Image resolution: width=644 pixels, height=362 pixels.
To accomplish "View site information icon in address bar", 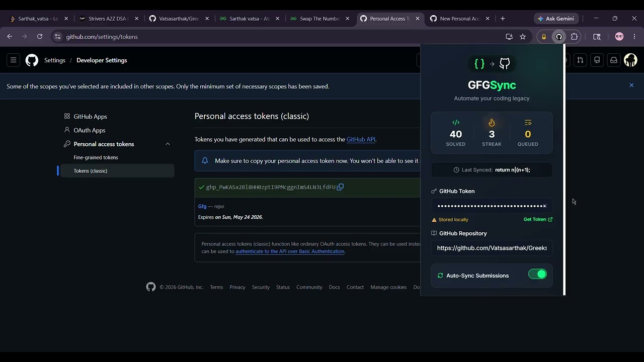I will pos(58,37).
